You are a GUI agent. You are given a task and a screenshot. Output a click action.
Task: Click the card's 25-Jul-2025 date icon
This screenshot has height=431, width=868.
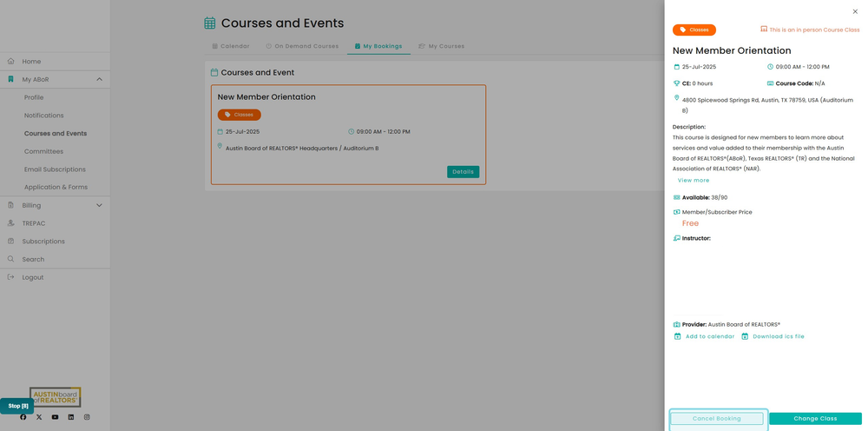point(220,132)
